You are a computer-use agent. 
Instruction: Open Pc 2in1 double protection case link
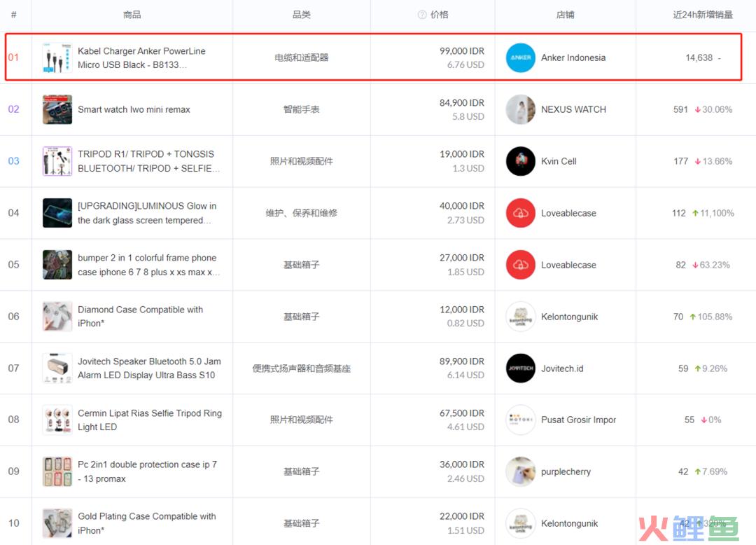tap(148, 471)
